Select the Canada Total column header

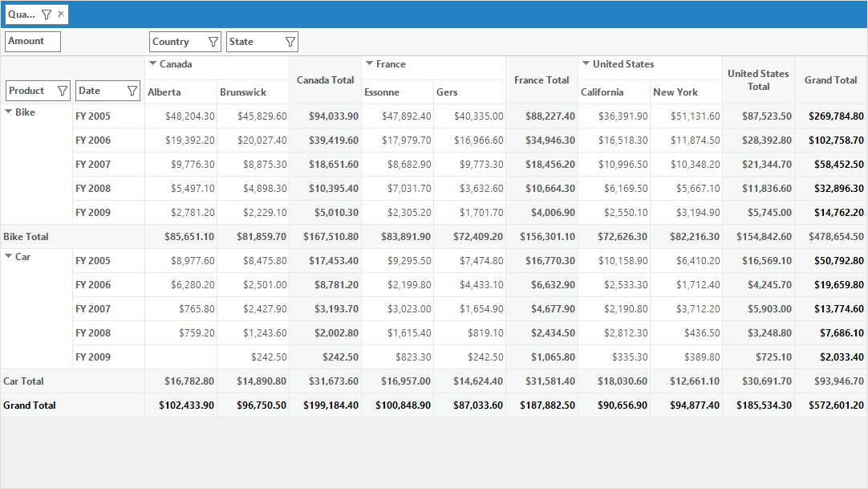pyautogui.click(x=325, y=80)
